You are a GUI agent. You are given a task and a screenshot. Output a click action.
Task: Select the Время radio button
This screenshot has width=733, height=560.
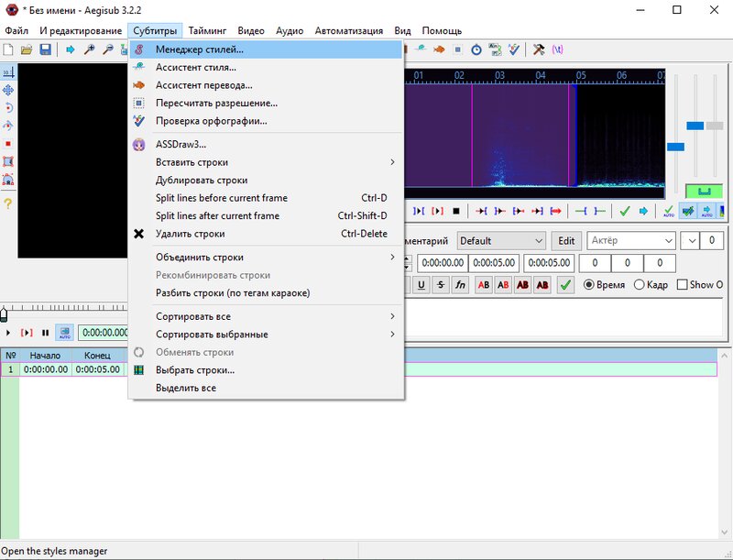[x=604, y=285]
